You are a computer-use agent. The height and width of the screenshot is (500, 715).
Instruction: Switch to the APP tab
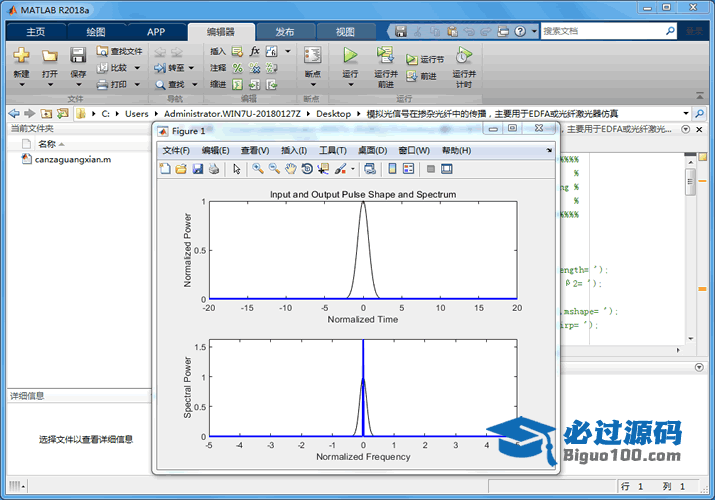[x=156, y=32]
